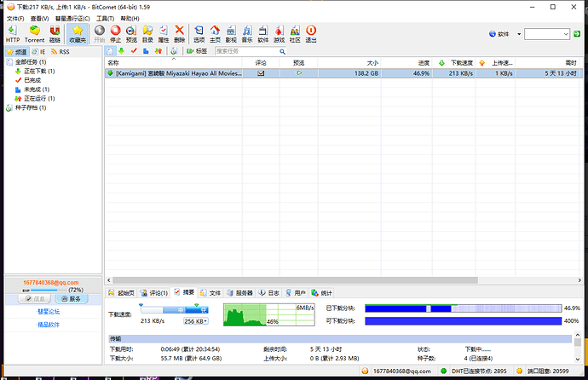Click the green go arrow beside the search box

coord(577,34)
